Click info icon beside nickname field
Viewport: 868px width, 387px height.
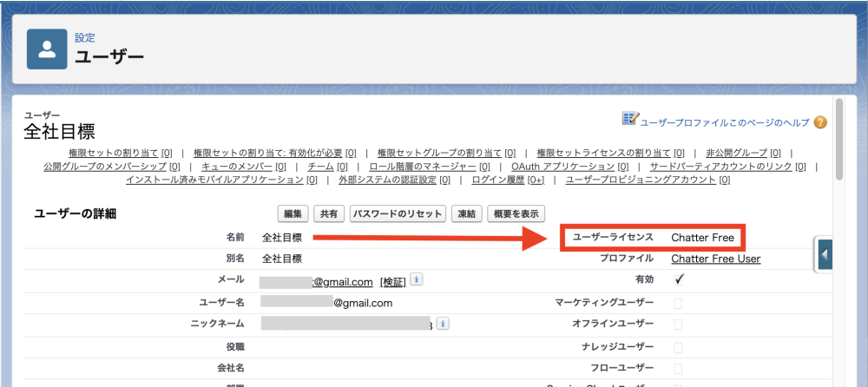click(x=443, y=324)
